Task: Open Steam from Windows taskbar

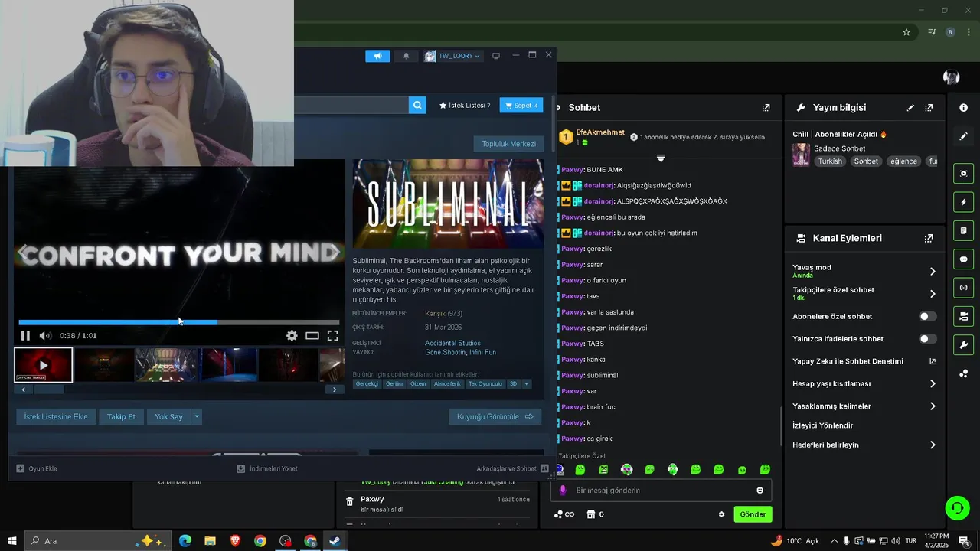Action: tap(335, 541)
